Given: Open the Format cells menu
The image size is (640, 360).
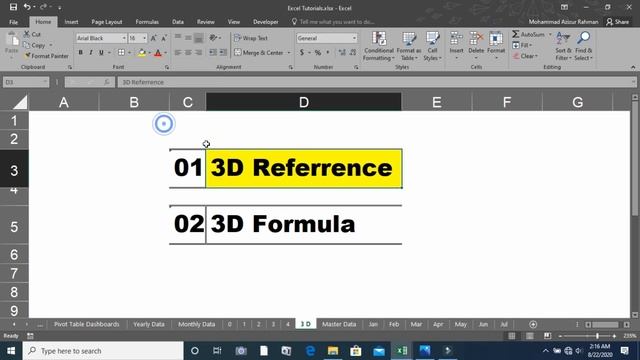Looking at the screenshot, I should tap(496, 46).
